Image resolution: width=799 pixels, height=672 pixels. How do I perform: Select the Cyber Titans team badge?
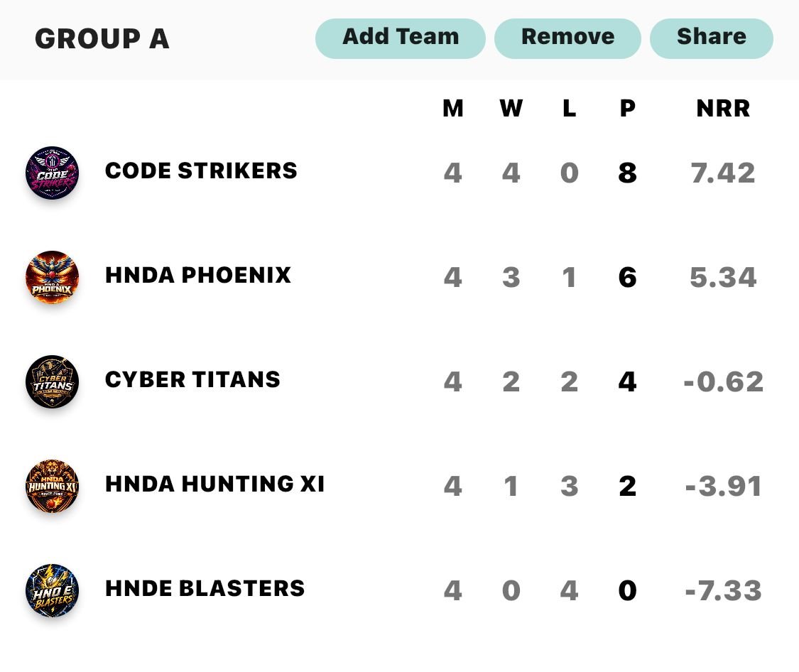(52, 381)
